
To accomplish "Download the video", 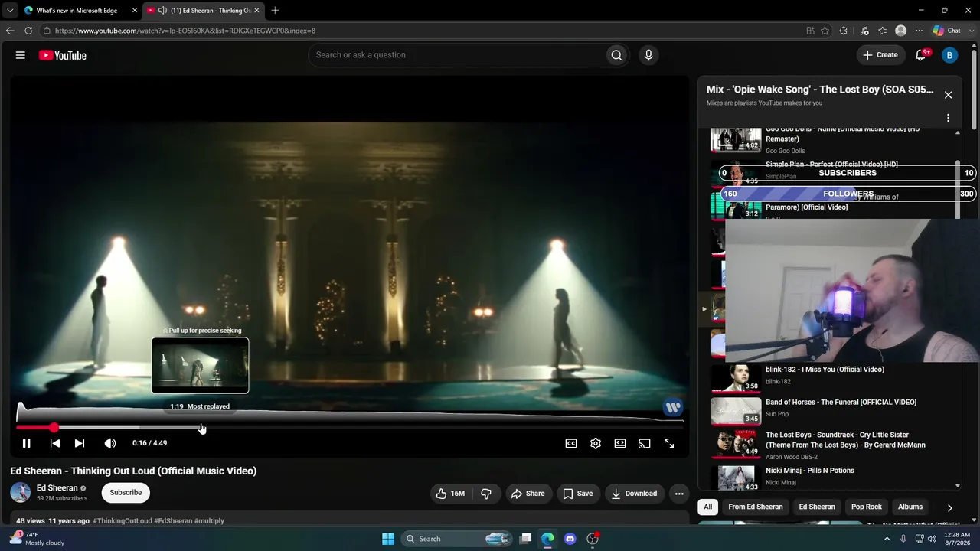I will [634, 494].
